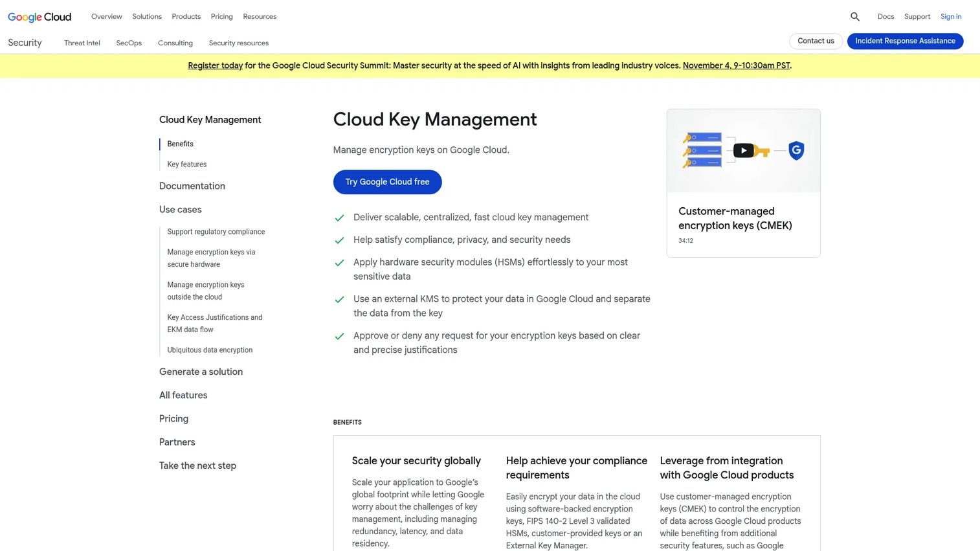Jump to Take the next step
980x551 pixels.
197,466
